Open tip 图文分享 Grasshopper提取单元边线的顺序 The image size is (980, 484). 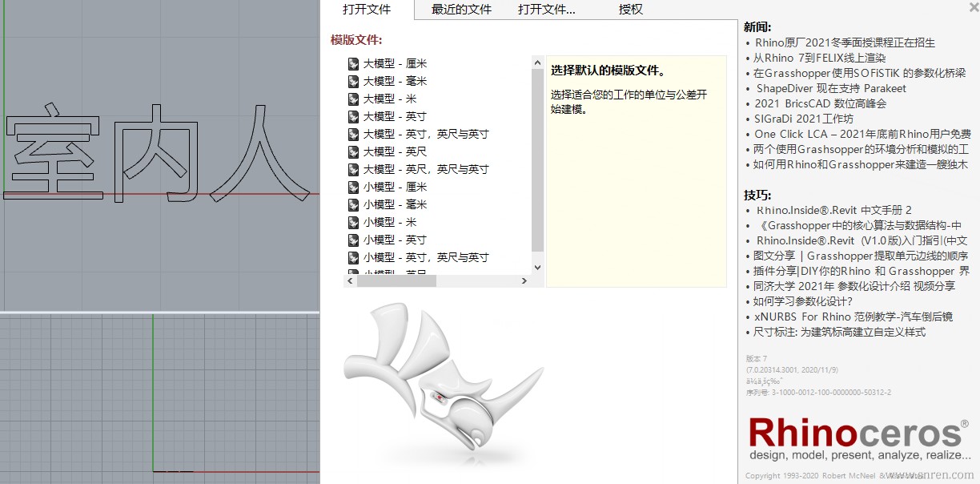coord(861,256)
